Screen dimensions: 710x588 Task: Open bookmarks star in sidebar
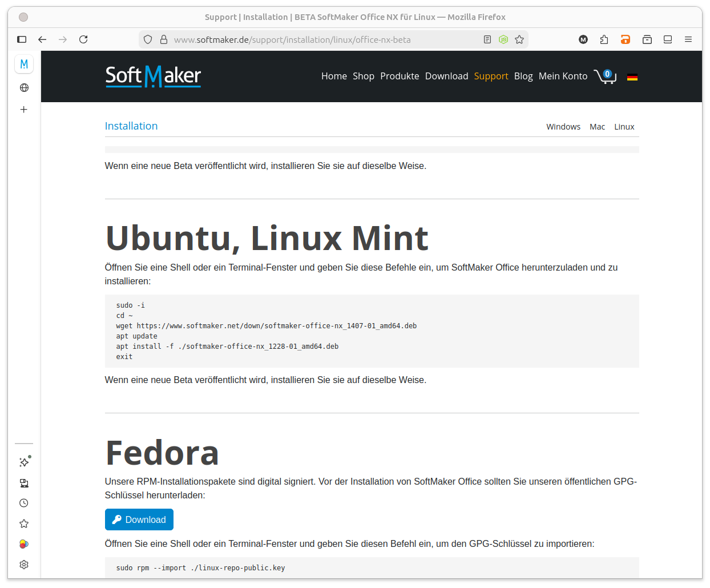(24, 523)
